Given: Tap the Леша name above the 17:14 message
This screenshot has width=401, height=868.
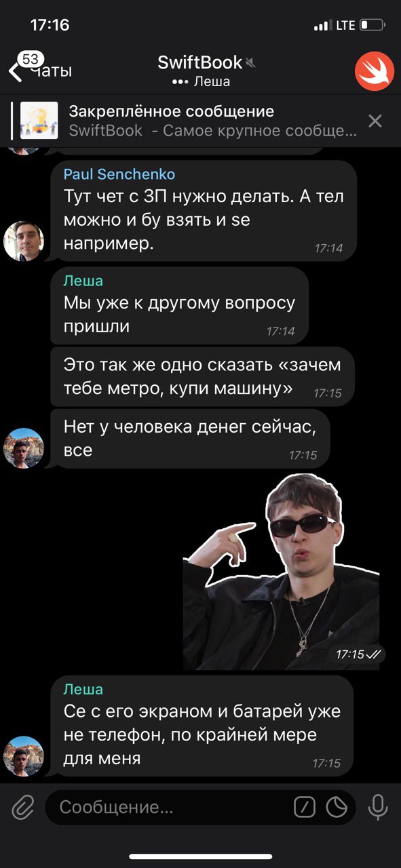Looking at the screenshot, I should [x=83, y=281].
